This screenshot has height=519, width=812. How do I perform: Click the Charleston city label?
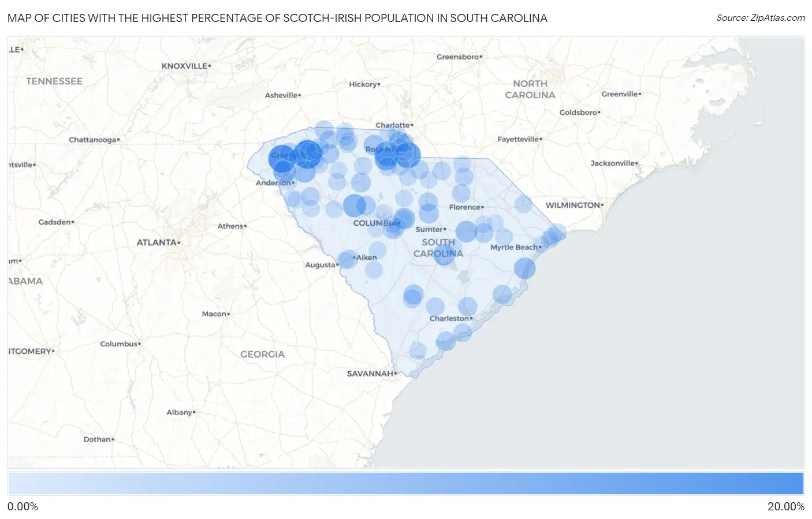click(x=449, y=319)
